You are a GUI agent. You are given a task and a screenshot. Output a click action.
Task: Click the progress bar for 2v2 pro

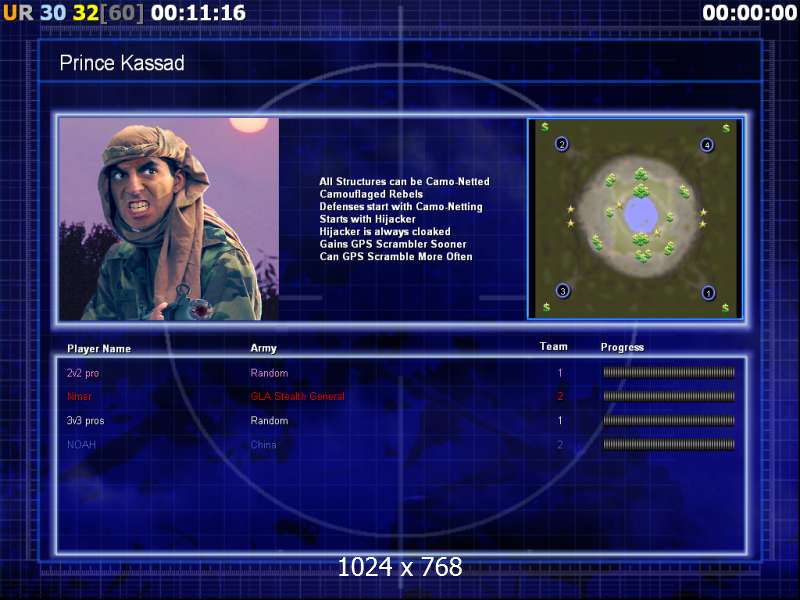[669, 372]
